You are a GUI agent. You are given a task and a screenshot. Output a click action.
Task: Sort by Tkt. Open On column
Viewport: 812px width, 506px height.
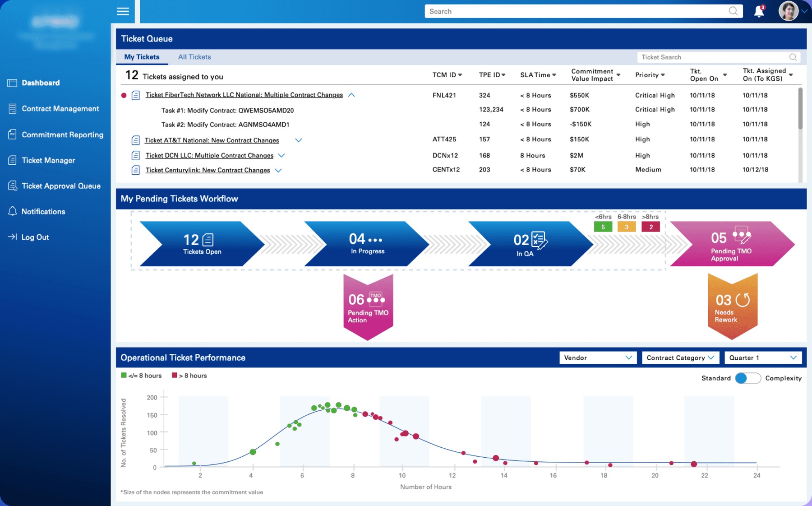pos(725,75)
